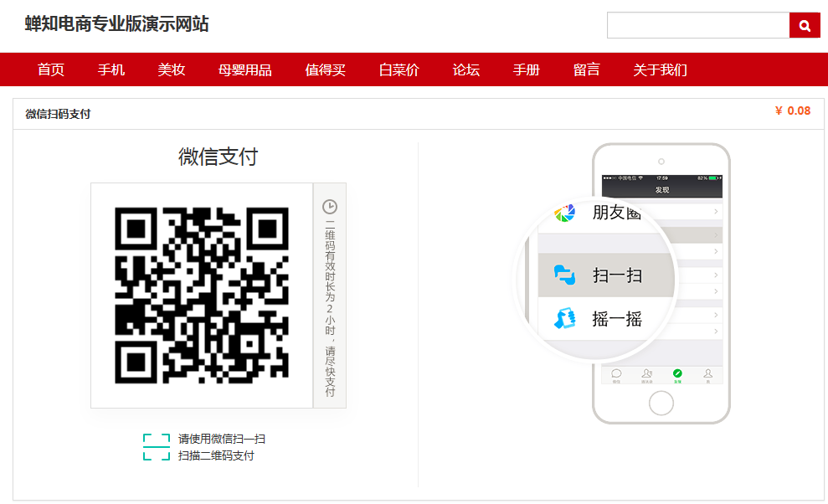Go to the 手册 manual page
The height and width of the screenshot is (504, 828).
(x=527, y=69)
